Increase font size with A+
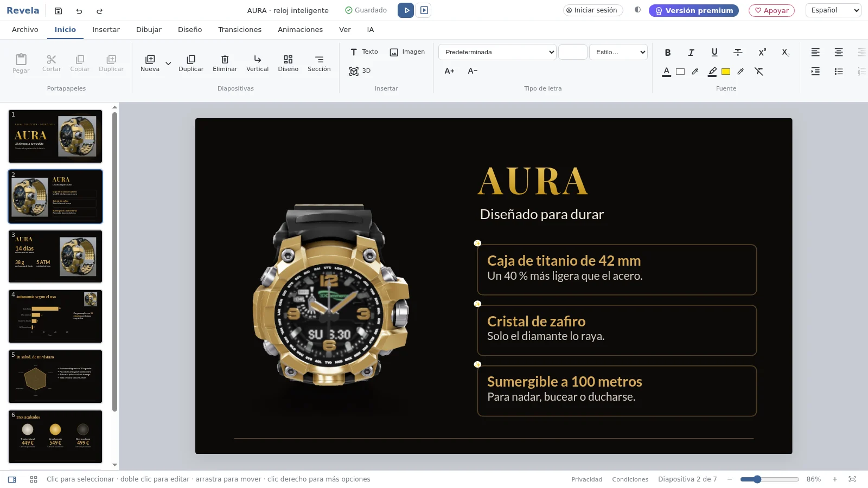 click(x=449, y=71)
